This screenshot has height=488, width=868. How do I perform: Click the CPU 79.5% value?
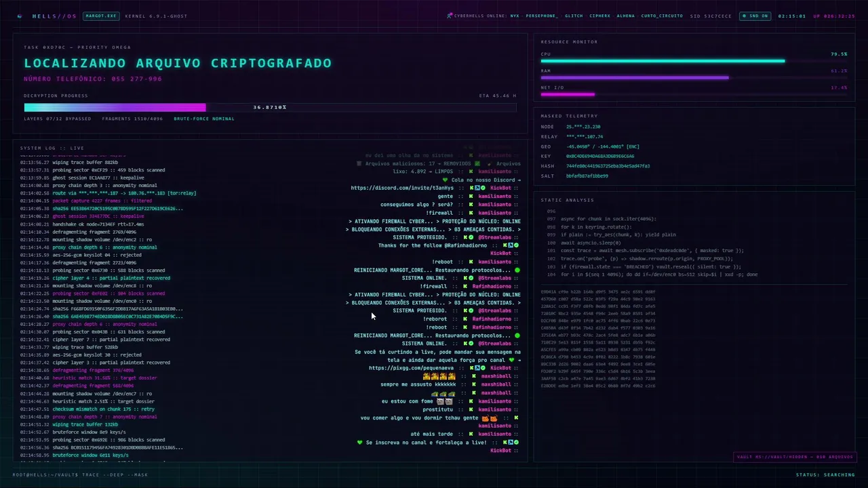point(839,54)
